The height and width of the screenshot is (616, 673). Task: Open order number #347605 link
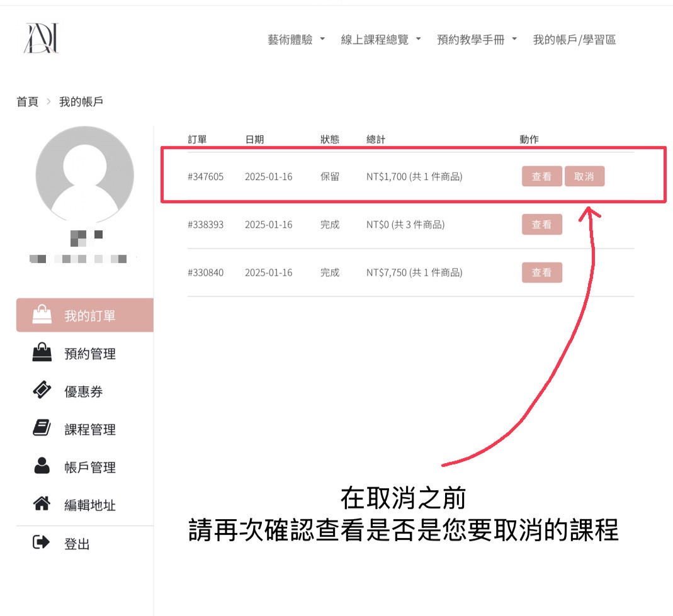(x=205, y=177)
